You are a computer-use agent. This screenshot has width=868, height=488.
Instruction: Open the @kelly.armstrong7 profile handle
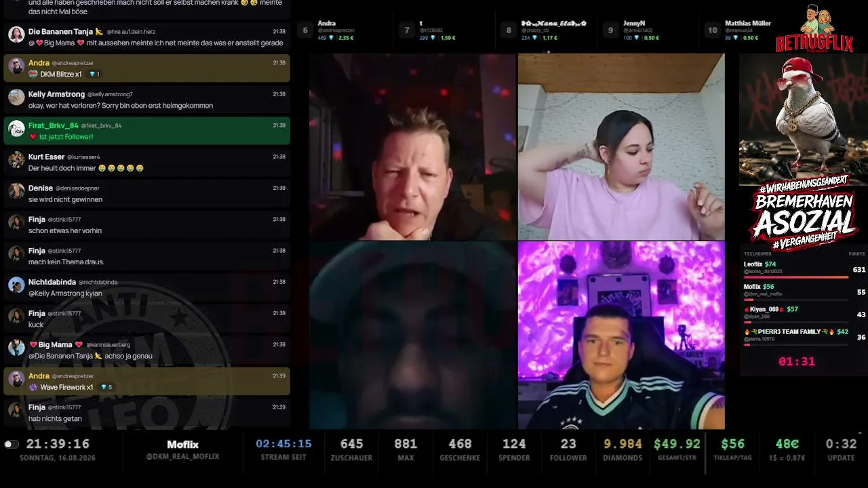110,94
